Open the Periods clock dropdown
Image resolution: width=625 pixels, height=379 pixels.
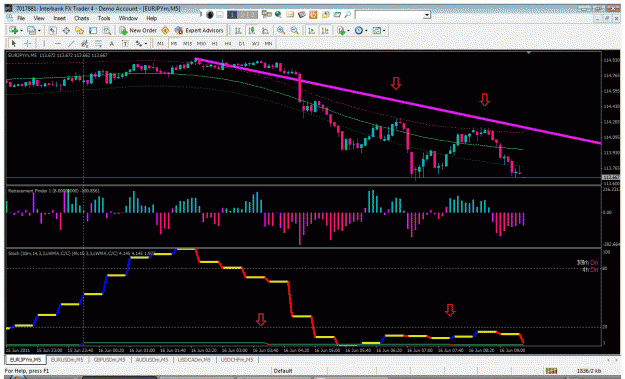tap(360, 30)
